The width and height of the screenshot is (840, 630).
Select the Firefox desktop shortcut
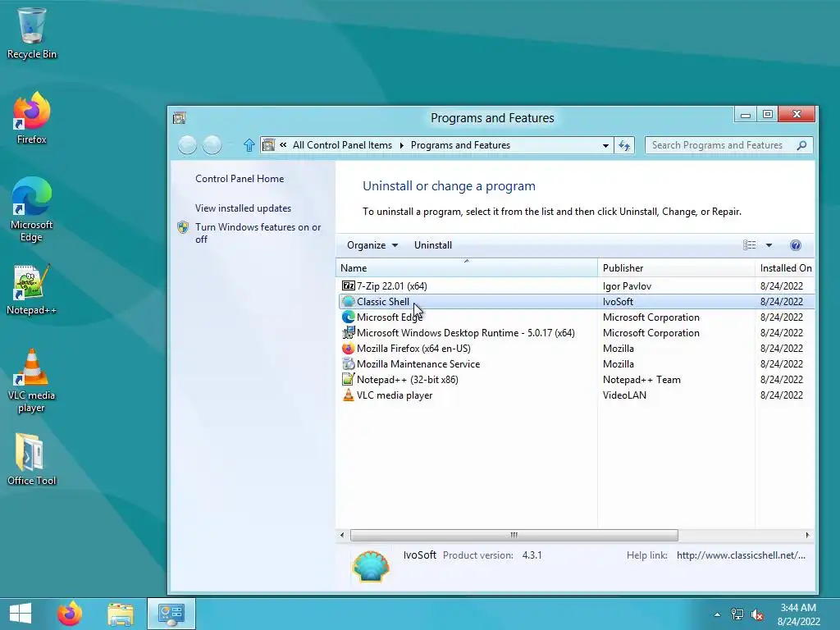coord(32,118)
